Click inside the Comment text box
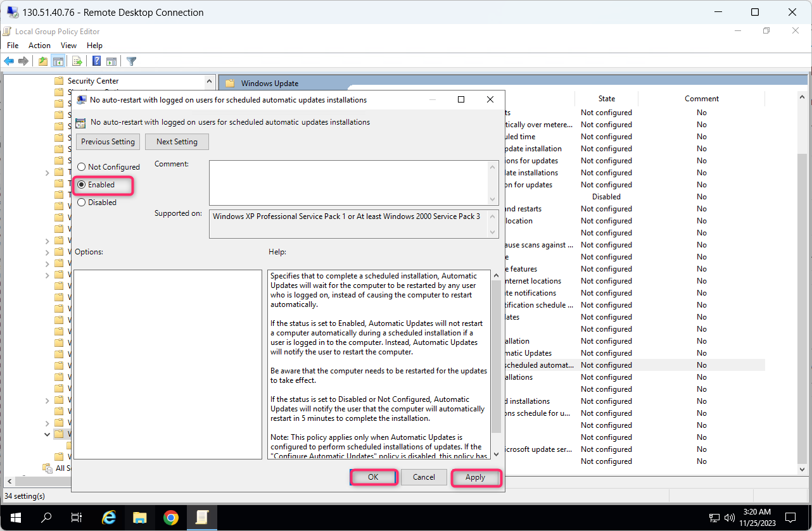Image resolution: width=812 pixels, height=531 pixels. coord(349,183)
